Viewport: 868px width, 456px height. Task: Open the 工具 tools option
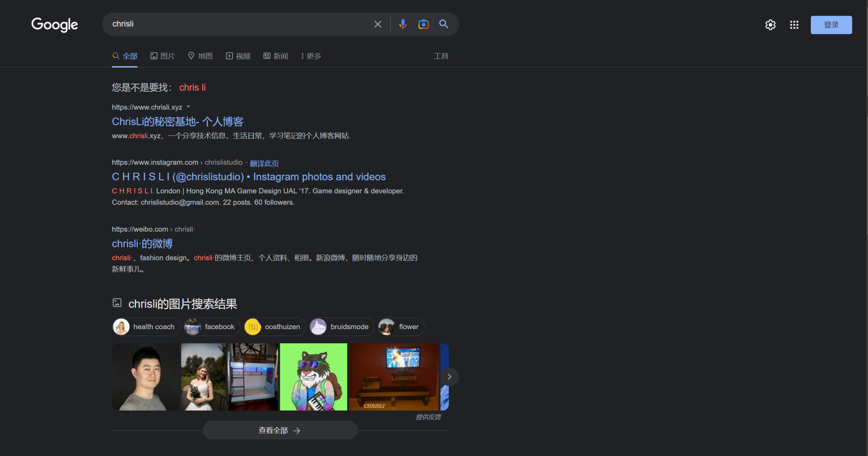[x=441, y=56]
